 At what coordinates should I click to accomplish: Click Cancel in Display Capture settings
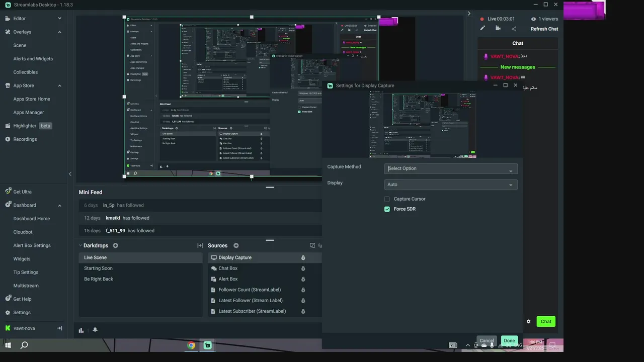[x=487, y=341]
